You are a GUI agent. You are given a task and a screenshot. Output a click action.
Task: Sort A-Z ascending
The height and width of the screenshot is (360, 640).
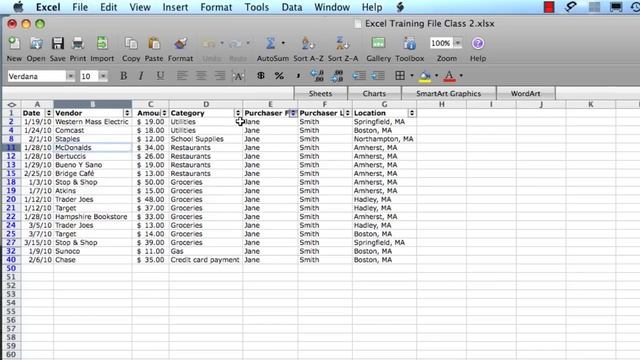click(308, 43)
